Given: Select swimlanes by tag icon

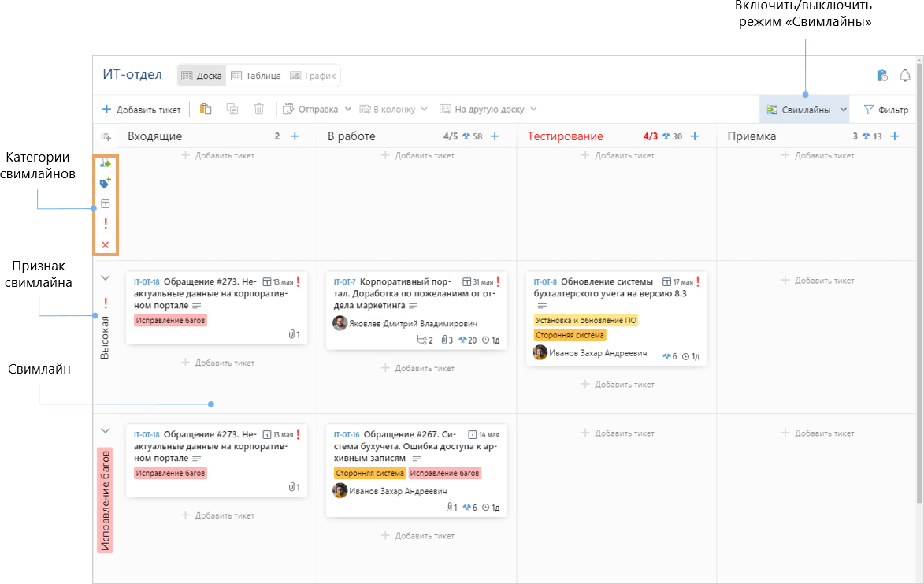Looking at the screenshot, I should pos(106,183).
